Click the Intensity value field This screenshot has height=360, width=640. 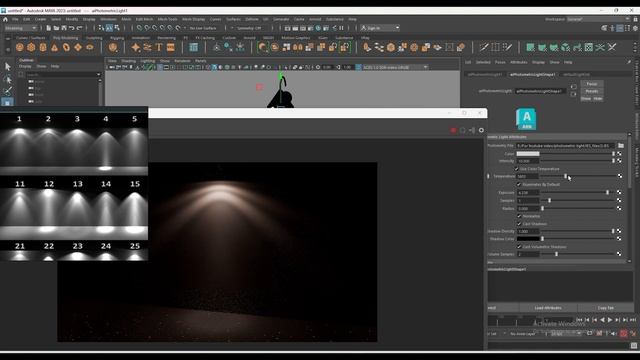[x=528, y=161]
